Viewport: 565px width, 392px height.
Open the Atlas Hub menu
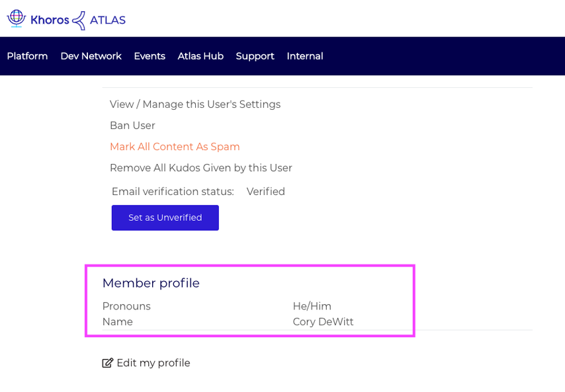200,56
